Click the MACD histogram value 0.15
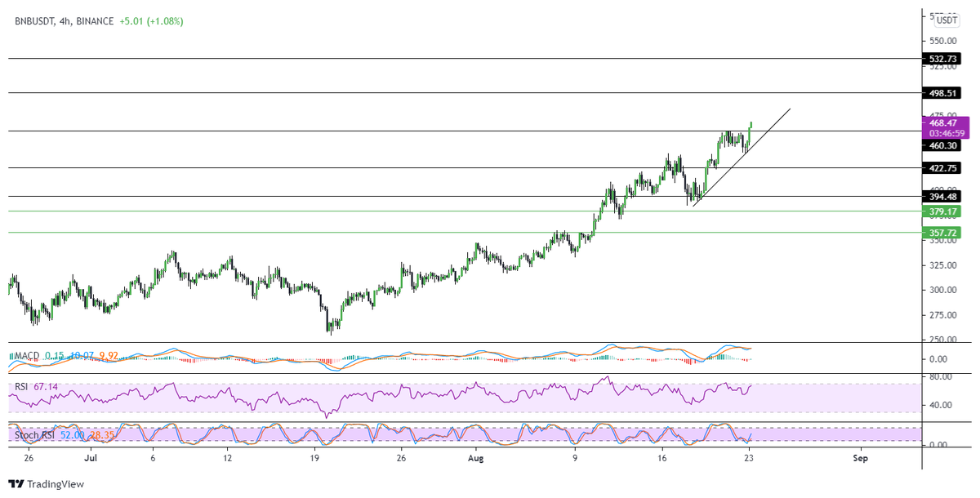 56,355
